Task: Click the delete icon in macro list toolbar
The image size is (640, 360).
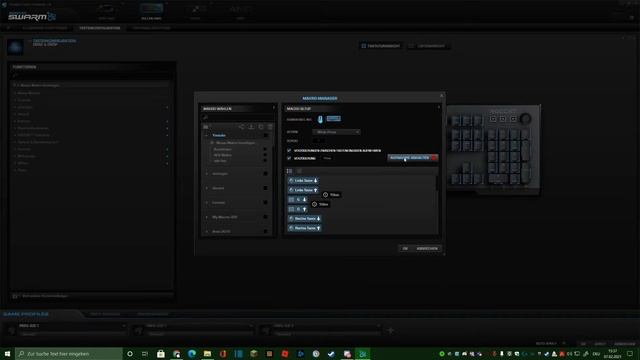Action: 270,127
